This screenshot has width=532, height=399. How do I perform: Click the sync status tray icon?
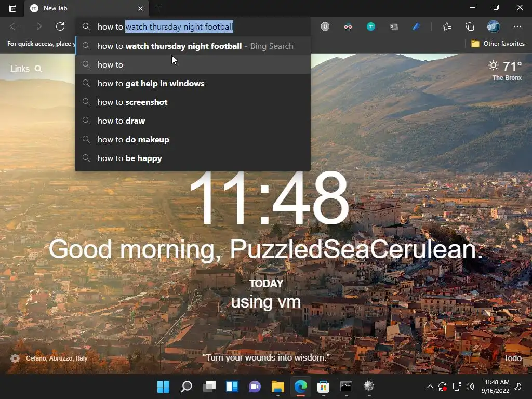(x=443, y=387)
